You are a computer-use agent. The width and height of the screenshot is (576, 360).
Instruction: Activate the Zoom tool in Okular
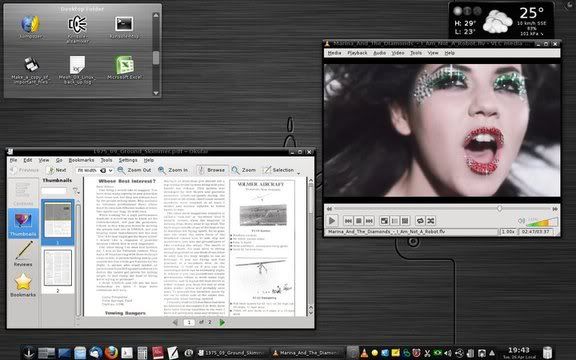244,170
